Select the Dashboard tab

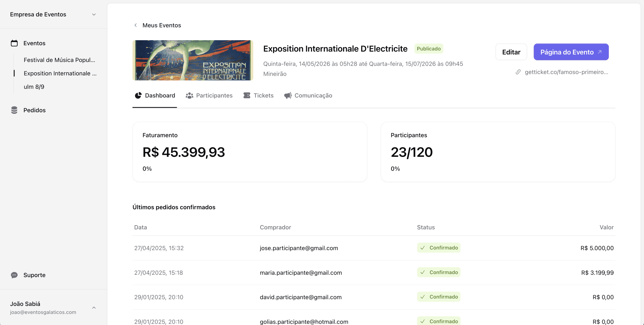[x=155, y=95]
